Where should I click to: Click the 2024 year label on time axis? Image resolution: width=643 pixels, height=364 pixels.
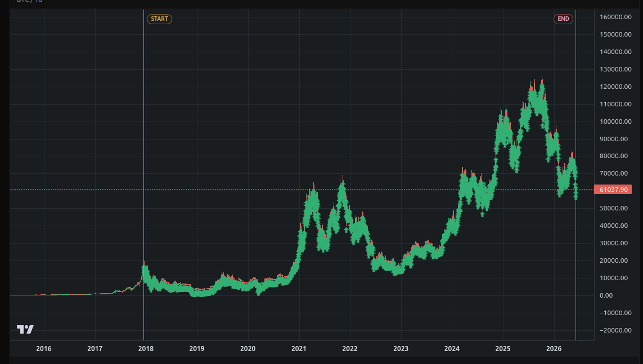[x=452, y=348]
